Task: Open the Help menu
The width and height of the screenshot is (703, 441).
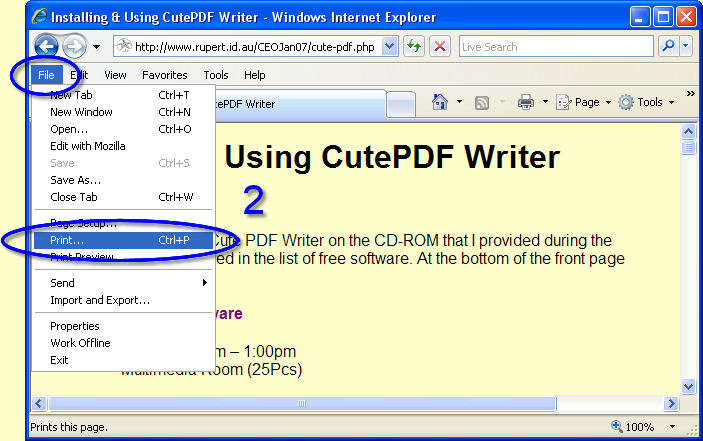Action: pyautogui.click(x=255, y=75)
